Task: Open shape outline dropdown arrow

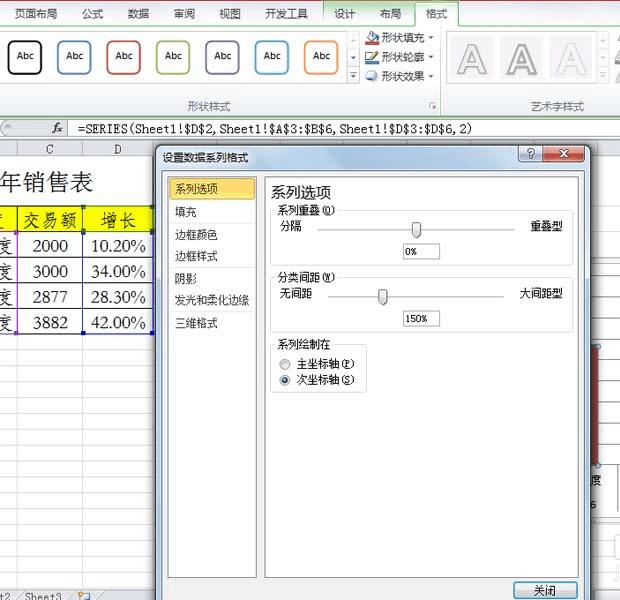Action: (431, 57)
